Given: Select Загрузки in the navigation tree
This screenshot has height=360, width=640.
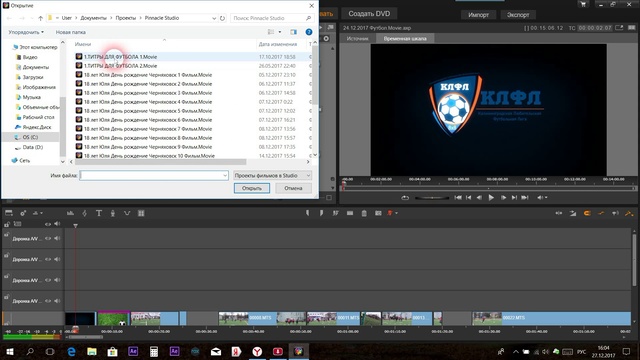Looking at the screenshot, I should point(33,77).
